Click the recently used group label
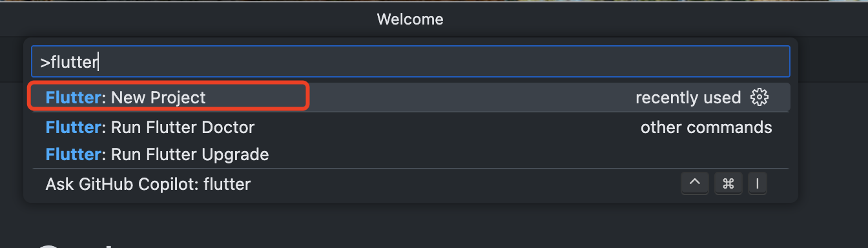This screenshot has height=248, width=868. point(688,98)
